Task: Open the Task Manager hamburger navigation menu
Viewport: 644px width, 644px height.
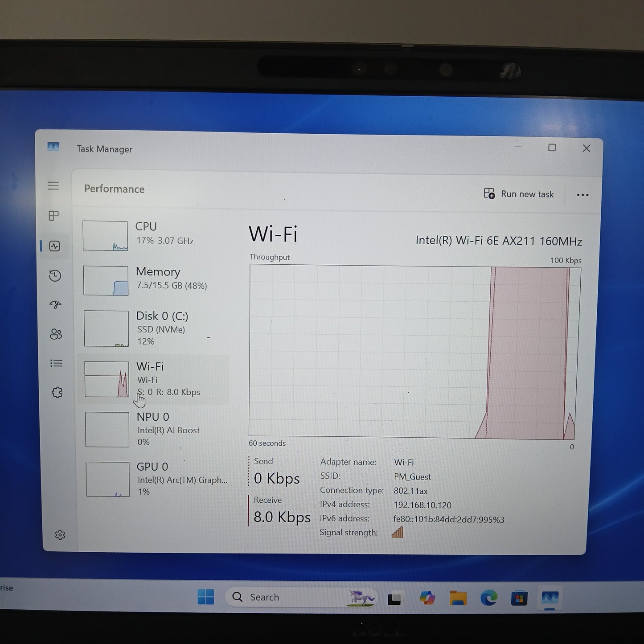Action: pos(53,186)
